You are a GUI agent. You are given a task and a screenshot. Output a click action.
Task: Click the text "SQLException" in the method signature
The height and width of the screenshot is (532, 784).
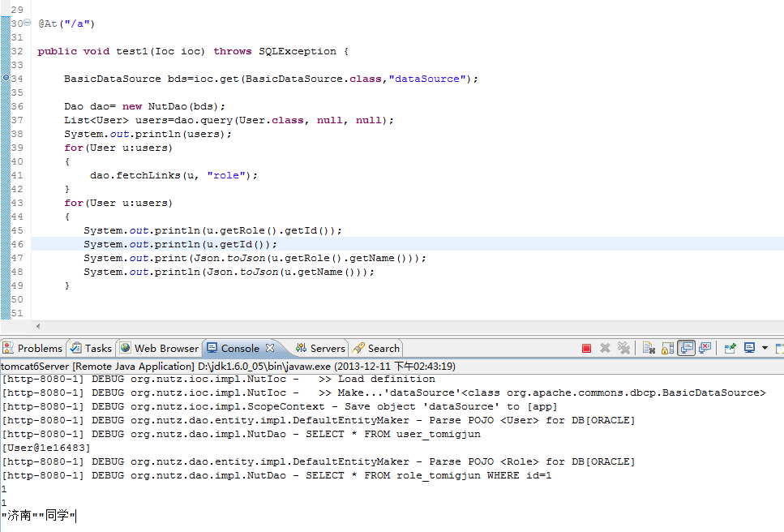pyautogui.click(x=298, y=51)
